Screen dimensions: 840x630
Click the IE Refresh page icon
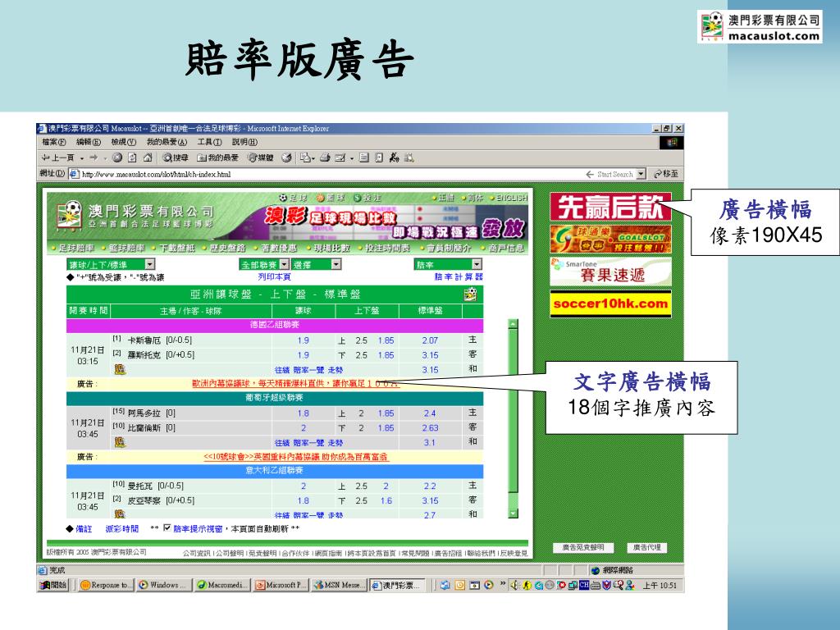(132, 157)
